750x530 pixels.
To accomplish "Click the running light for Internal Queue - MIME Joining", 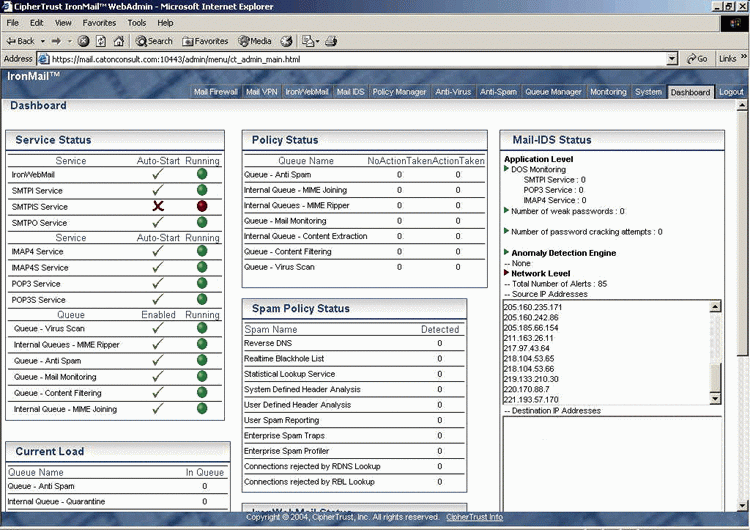I will point(202,409).
